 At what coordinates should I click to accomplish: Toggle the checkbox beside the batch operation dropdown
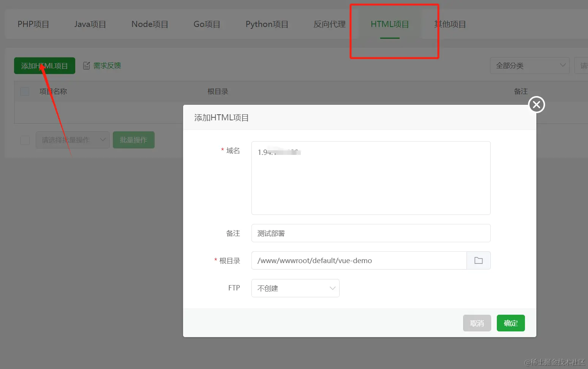tap(25, 140)
